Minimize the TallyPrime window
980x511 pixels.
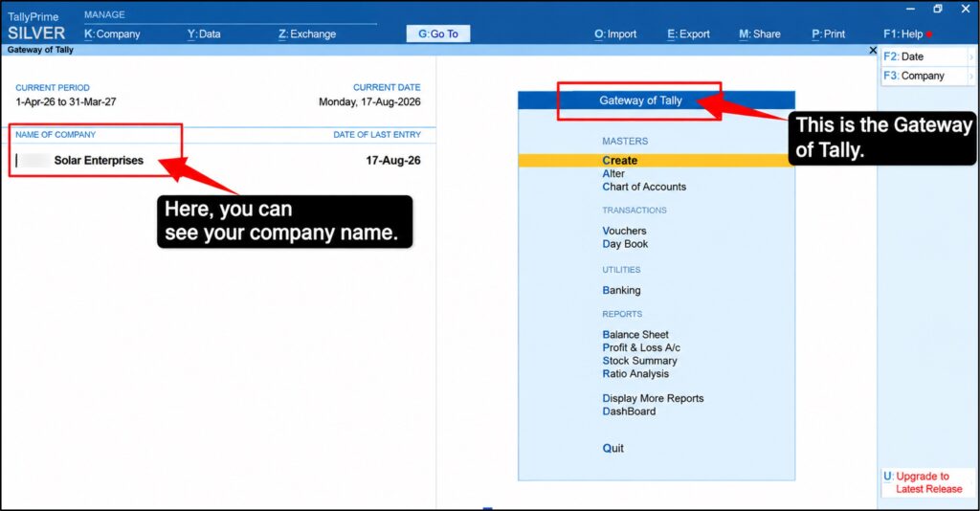910,9
